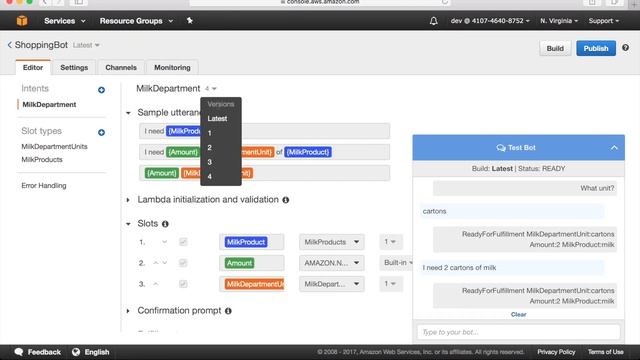Toggle required checkbox for MilkDepartmentUnit slot
640x360 pixels.
pos(183,284)
